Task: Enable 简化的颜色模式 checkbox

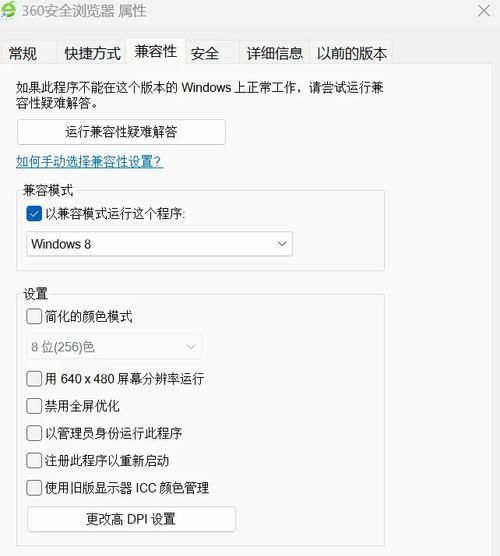Action: click(34, 316)
